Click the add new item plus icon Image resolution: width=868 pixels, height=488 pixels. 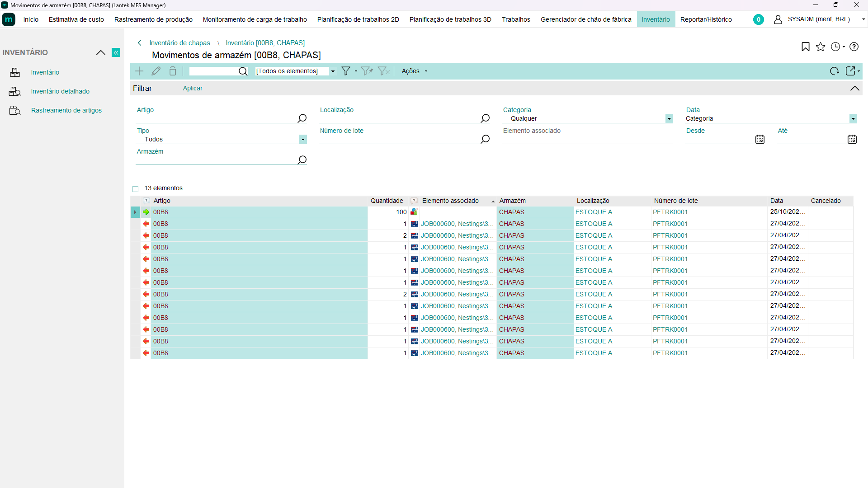coord(139,71)
